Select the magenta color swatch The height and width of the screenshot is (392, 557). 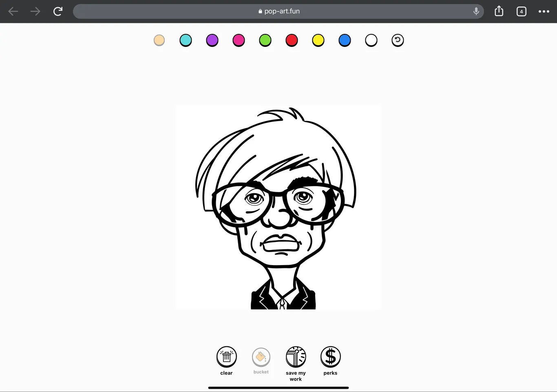point(239,40)
